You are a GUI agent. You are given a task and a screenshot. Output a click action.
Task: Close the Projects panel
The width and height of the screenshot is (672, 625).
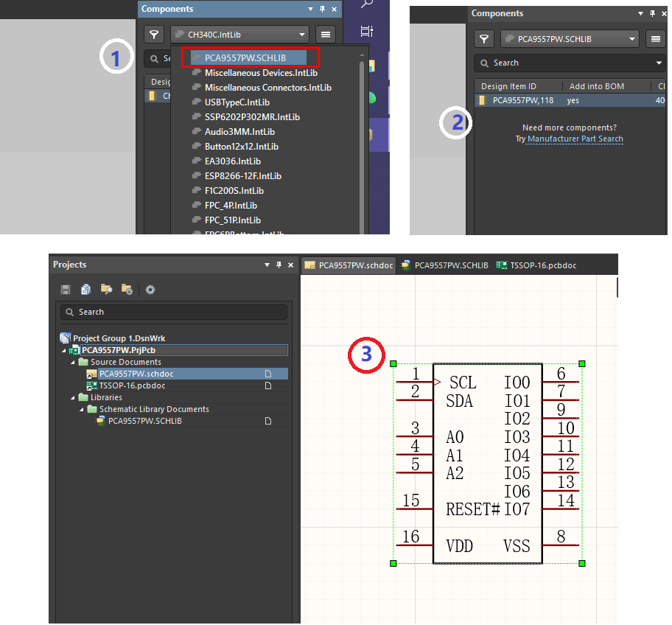click(290, 265)
